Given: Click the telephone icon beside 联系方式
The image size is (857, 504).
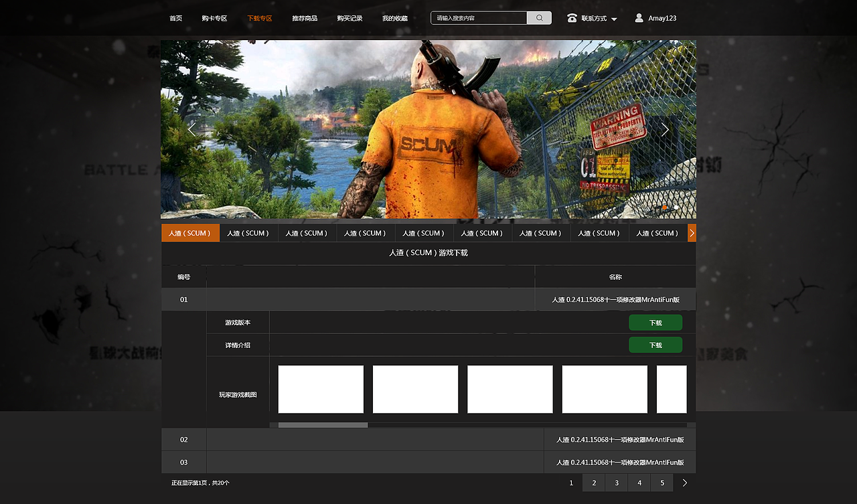Looking at the screenshot, I should point(572,18).
